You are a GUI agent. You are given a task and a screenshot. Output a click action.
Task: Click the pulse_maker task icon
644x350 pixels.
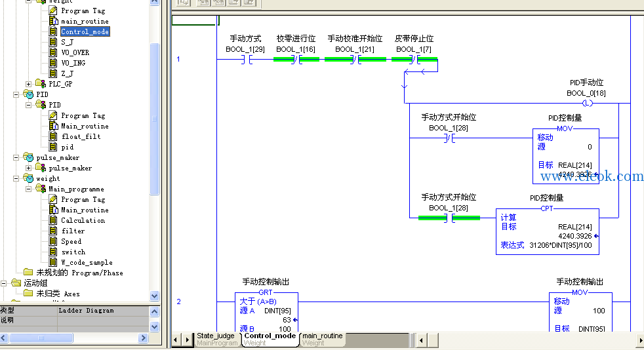28,157
